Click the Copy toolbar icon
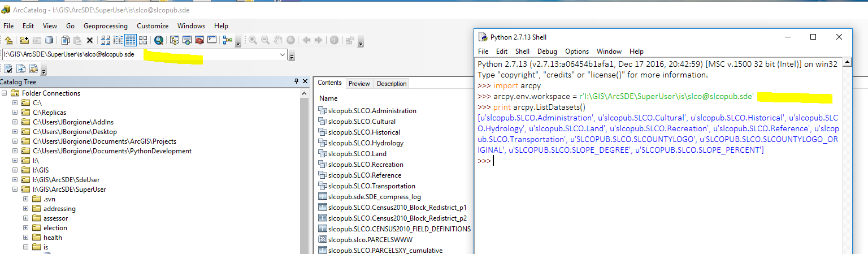 tap(65, 40)
